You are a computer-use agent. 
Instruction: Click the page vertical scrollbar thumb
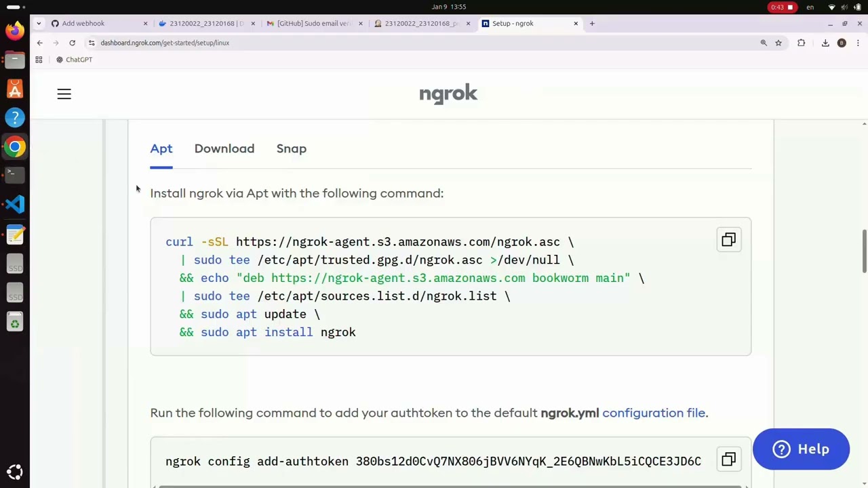point(864,251)
